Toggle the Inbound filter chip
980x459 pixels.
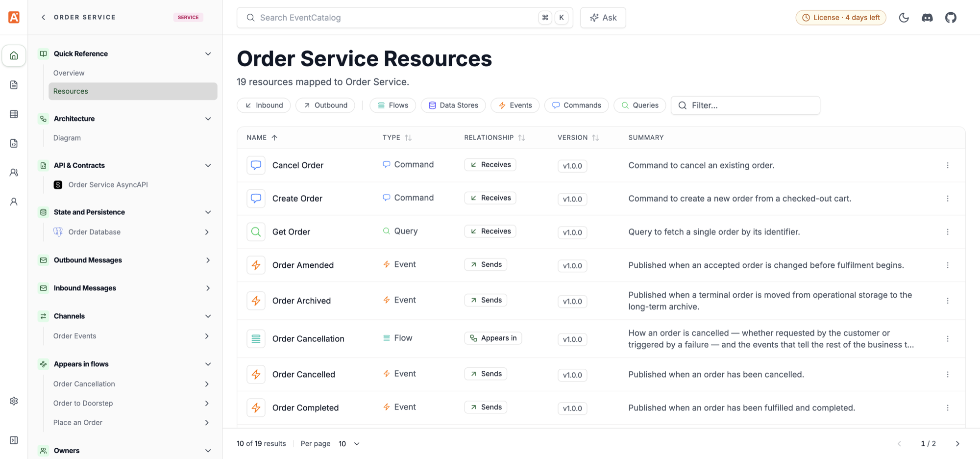click(264, 105)
